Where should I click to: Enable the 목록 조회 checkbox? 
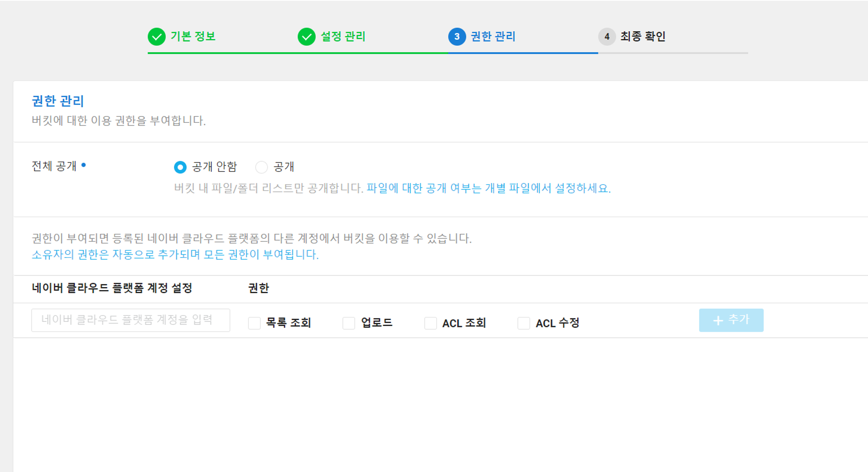254,323
